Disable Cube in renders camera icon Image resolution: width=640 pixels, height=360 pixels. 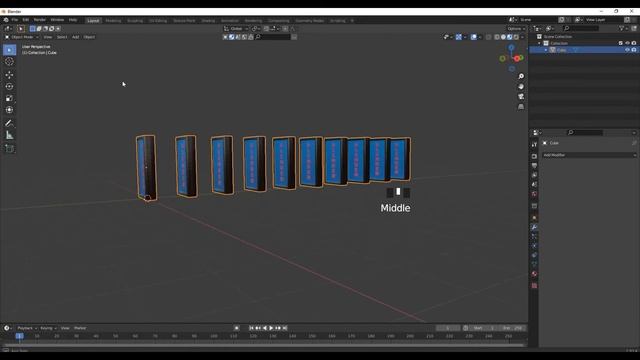coord(634,50)
